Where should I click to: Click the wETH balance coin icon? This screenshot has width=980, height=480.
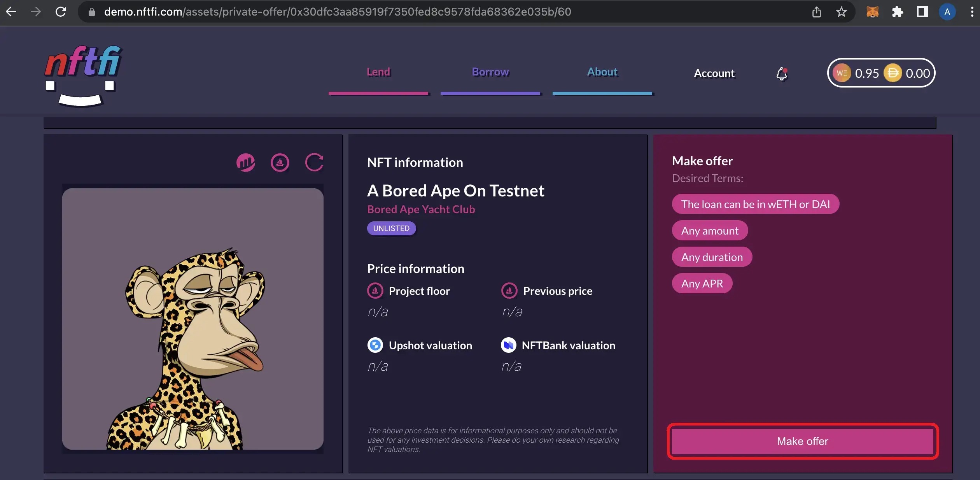[x=842, y=73]
